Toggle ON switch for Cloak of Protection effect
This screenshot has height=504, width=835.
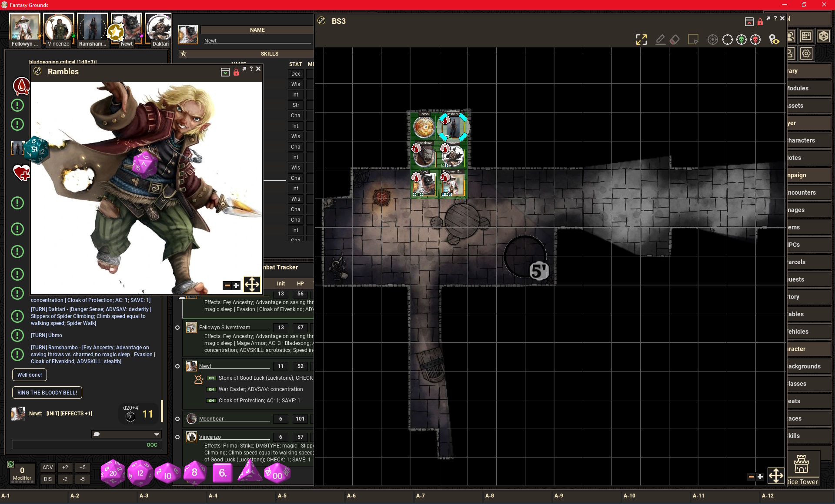point(211,401)
